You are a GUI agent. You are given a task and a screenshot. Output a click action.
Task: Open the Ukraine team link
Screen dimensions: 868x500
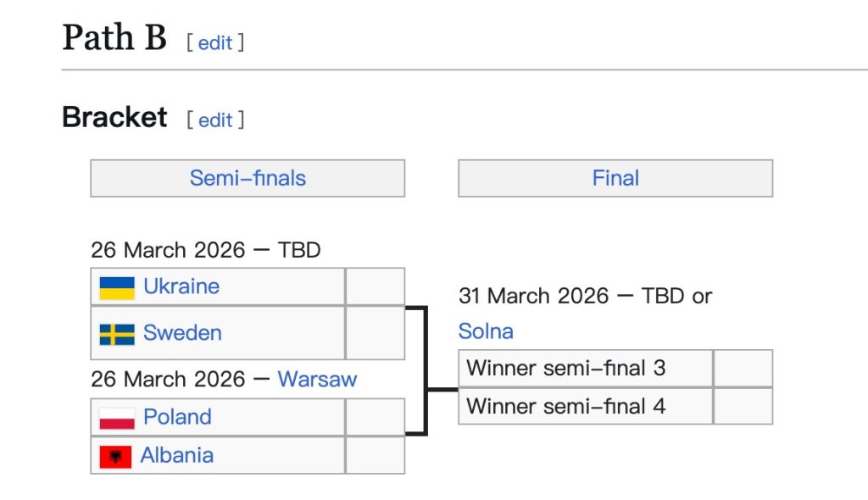[x=181, y=286]
